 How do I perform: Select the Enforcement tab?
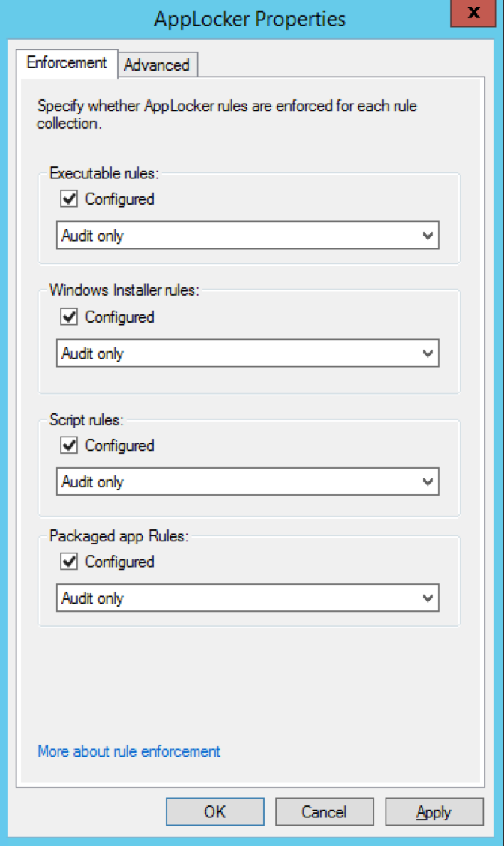(x=67, y=63)
